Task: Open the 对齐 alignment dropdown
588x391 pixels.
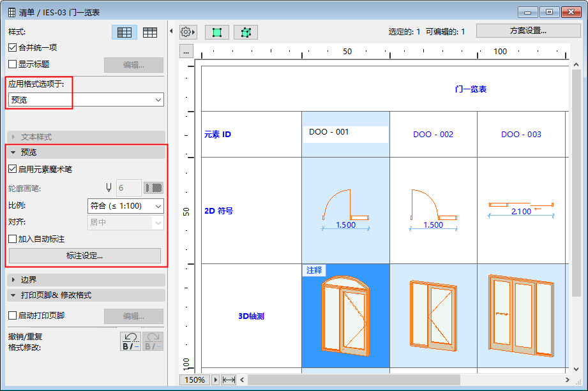Action: click(x=126, y=223)
